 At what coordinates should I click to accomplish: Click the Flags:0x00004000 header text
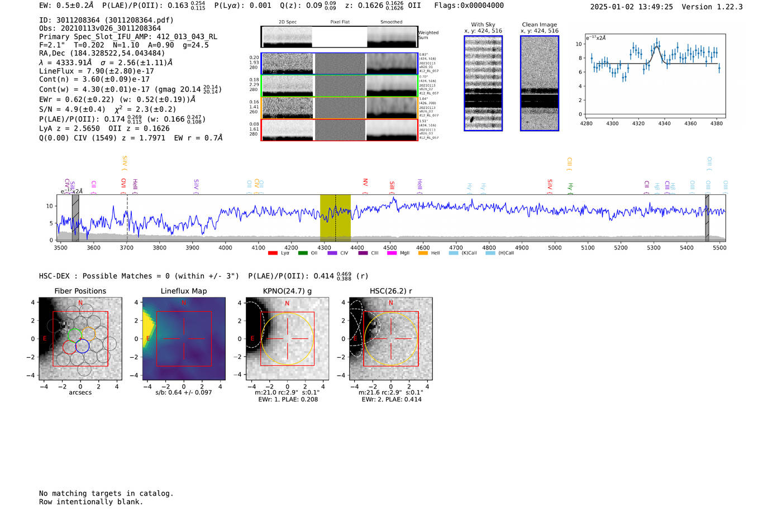[469, 6]
